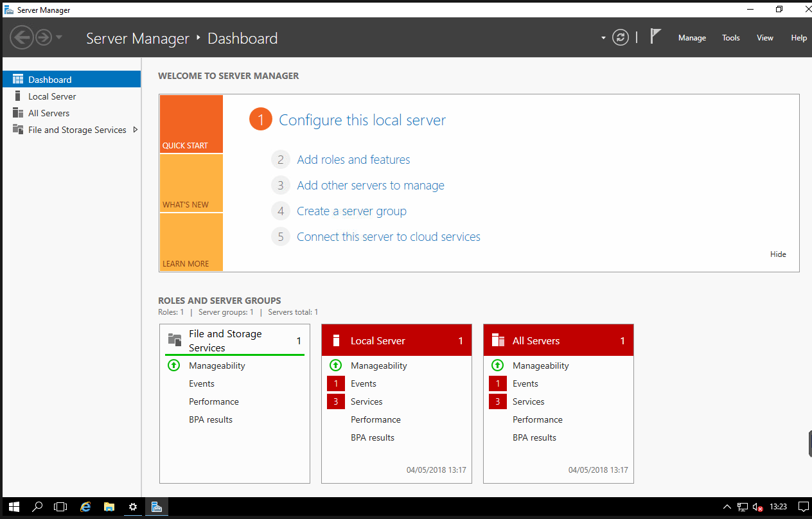The width and height of the screenshot is (812, 519).
Task: Open the Manage menu
Action: point(692,38)
